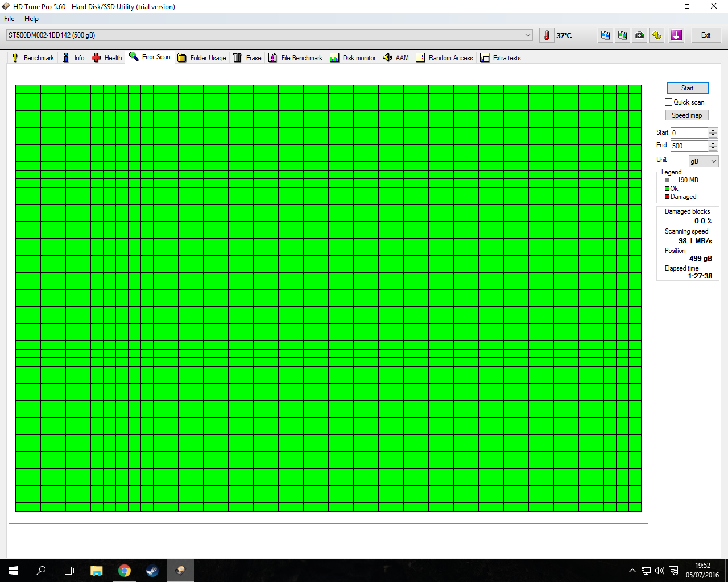Click the Steam icon in taskbar
Screen dimensions: 728x582
coord(152,571)
